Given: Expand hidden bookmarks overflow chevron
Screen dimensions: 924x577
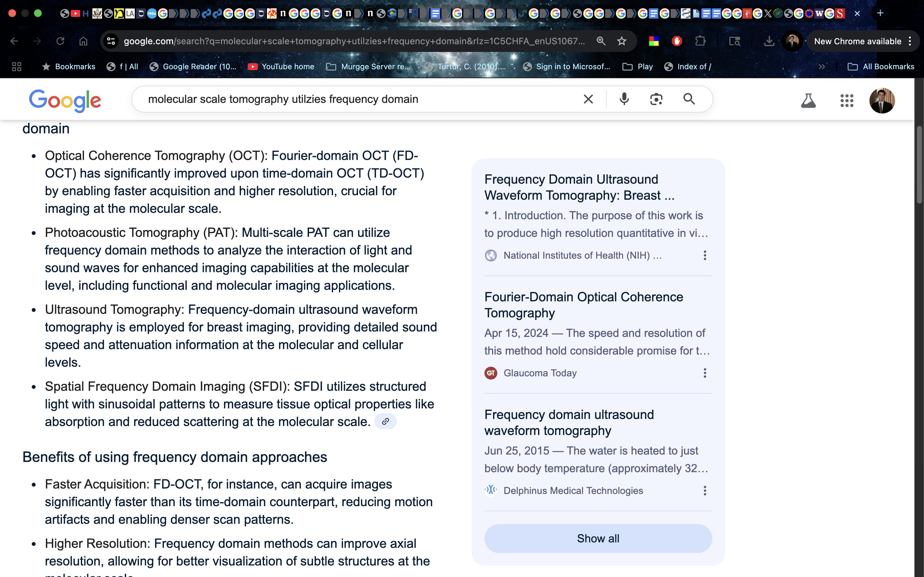Looking at the screenshot, I should 822,67.
